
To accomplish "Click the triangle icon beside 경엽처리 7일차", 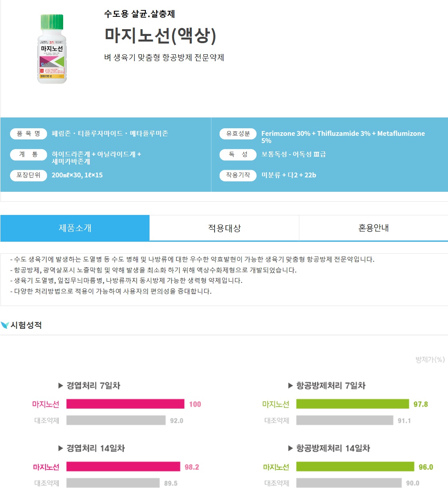I will [x=61, y=386].
